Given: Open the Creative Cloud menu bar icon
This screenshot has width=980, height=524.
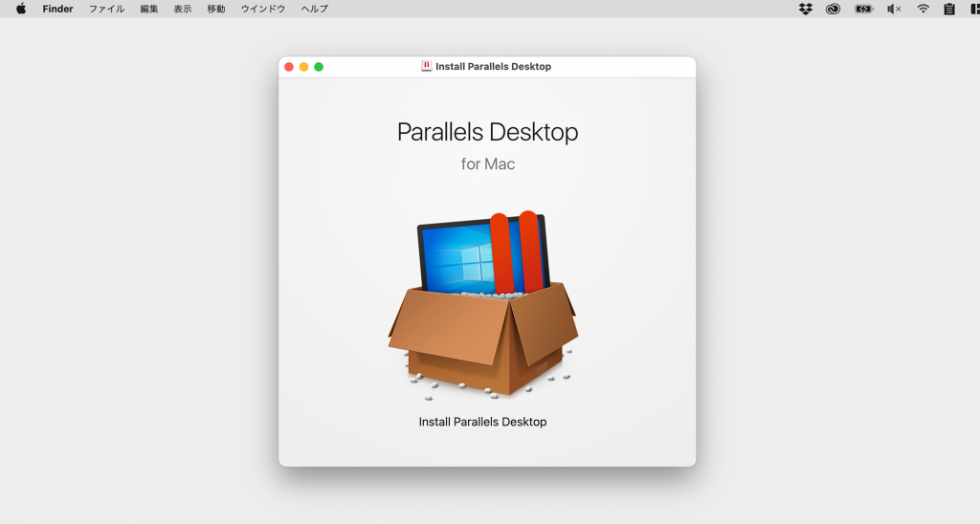Looking at the screenshot, I should pyautogui.click(x=833, y=9).
